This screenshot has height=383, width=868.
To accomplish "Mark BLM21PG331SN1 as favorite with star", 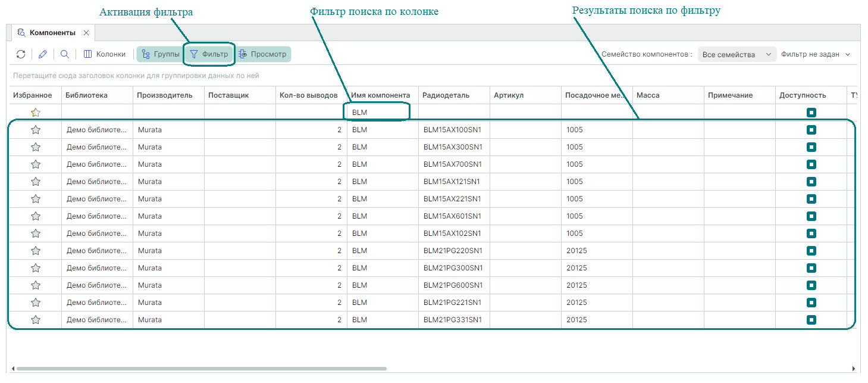I will pyautogui.click(x=36, y=320).
